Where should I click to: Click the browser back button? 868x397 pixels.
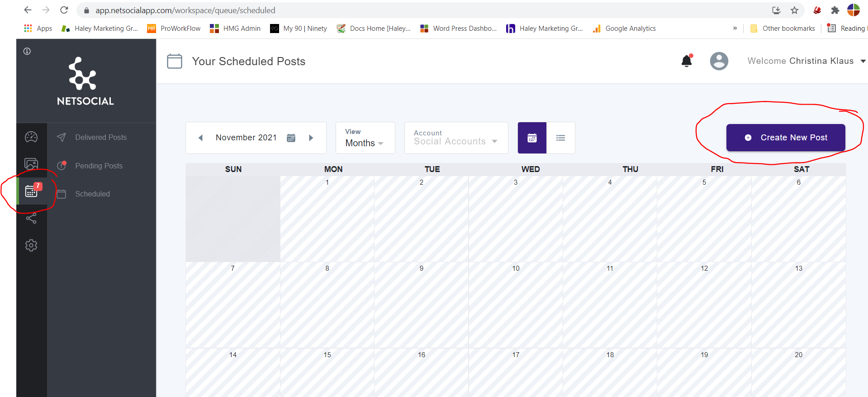(28, 10)
